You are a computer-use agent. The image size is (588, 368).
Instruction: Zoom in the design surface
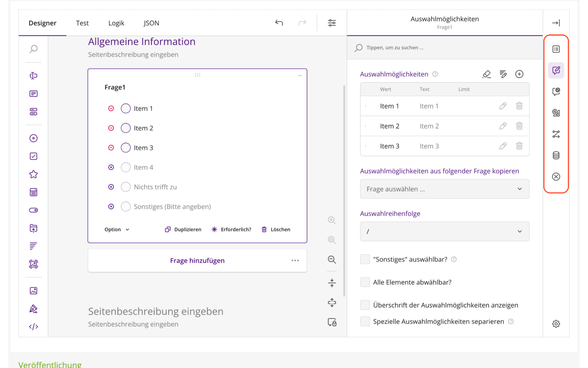tap(332, 220)
